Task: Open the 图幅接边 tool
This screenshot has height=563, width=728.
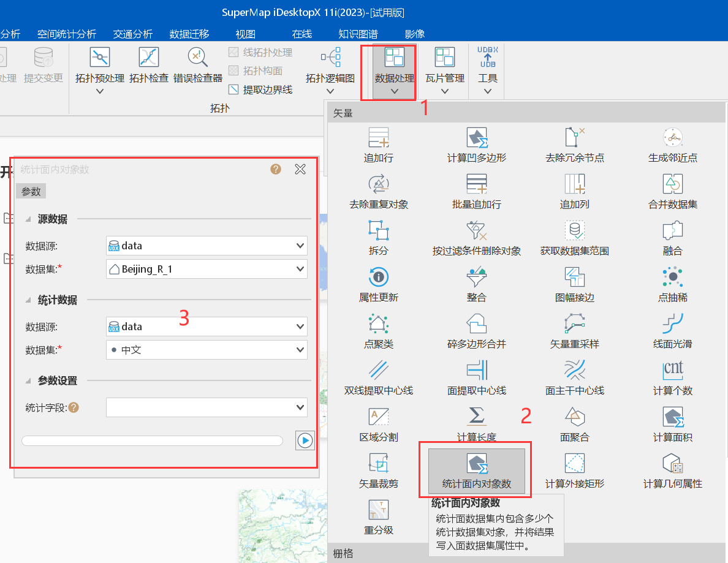Action: [x=575, y=284]
